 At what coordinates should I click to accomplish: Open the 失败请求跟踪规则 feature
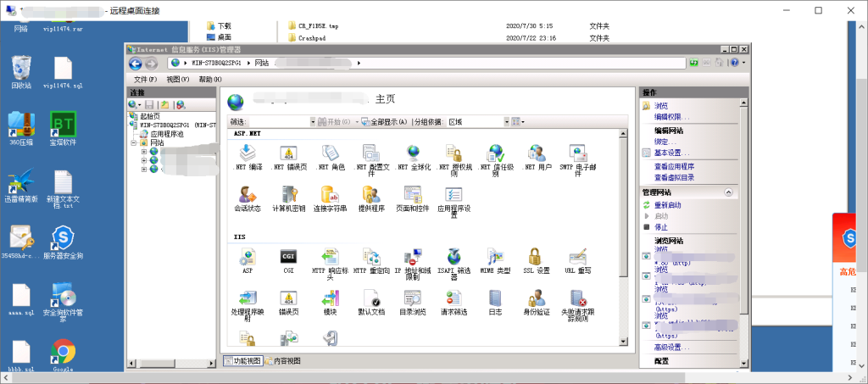578,306
